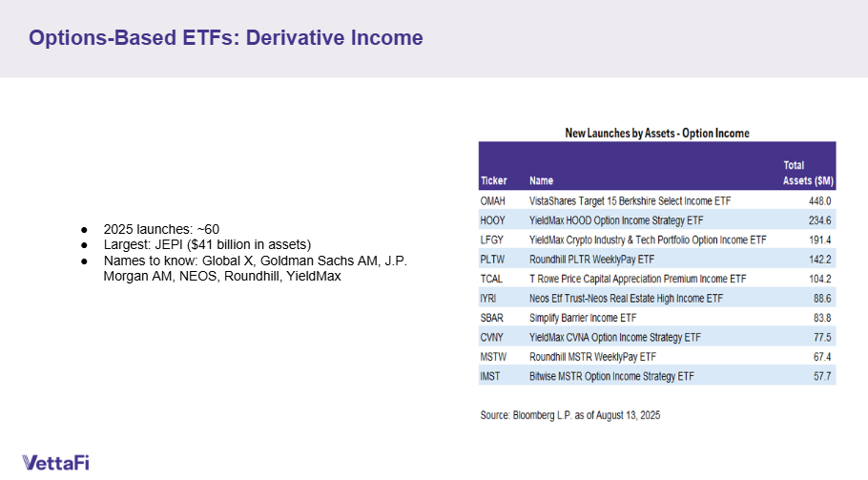Click the 142.2 assets value

pyautogui.click(x=820, y=260)
